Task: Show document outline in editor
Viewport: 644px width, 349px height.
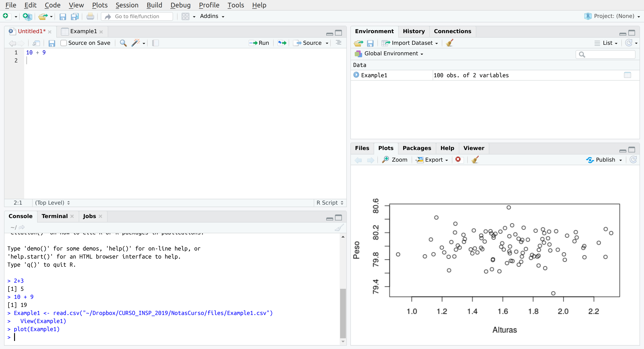Action: 339,43
